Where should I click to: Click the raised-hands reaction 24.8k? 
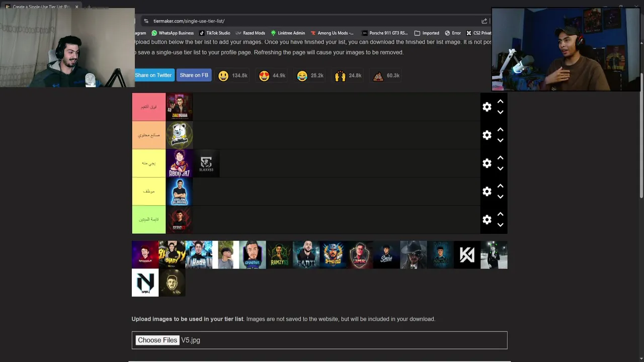pos(348,75)
